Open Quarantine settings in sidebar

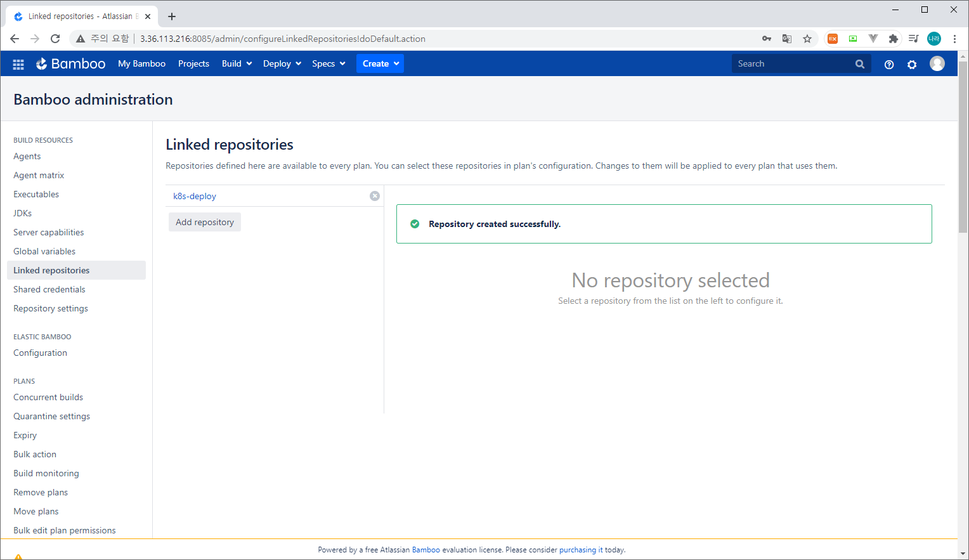tap(52, 416)
